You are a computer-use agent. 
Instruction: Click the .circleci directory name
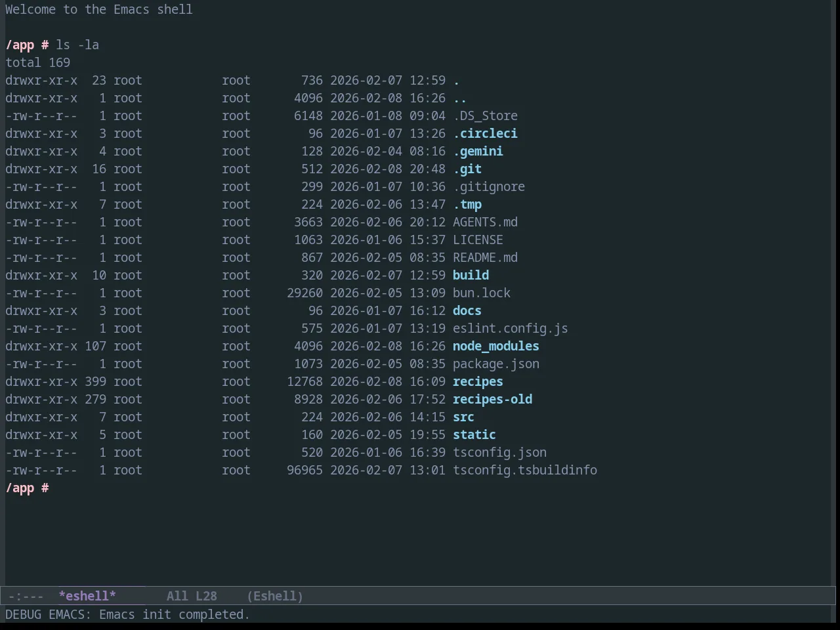[x=485, y=133]
